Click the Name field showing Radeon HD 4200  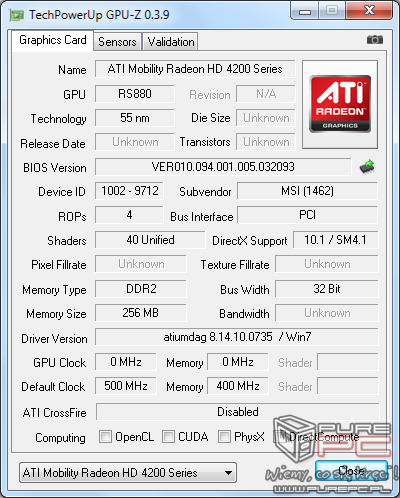point(195,69)
